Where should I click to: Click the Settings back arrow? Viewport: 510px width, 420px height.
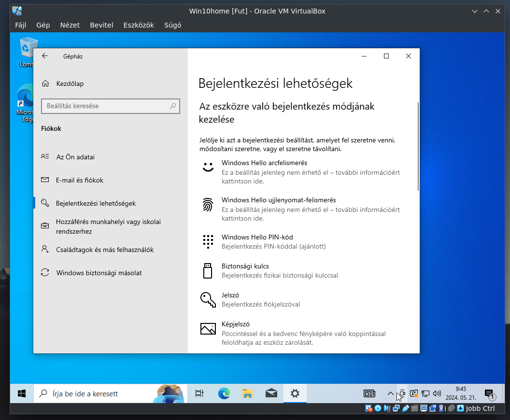(45, 56)
